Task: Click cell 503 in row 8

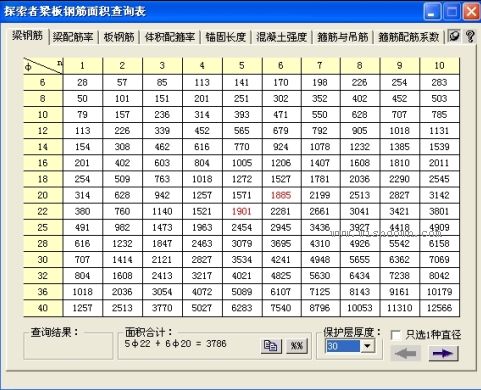Action: 440,98
